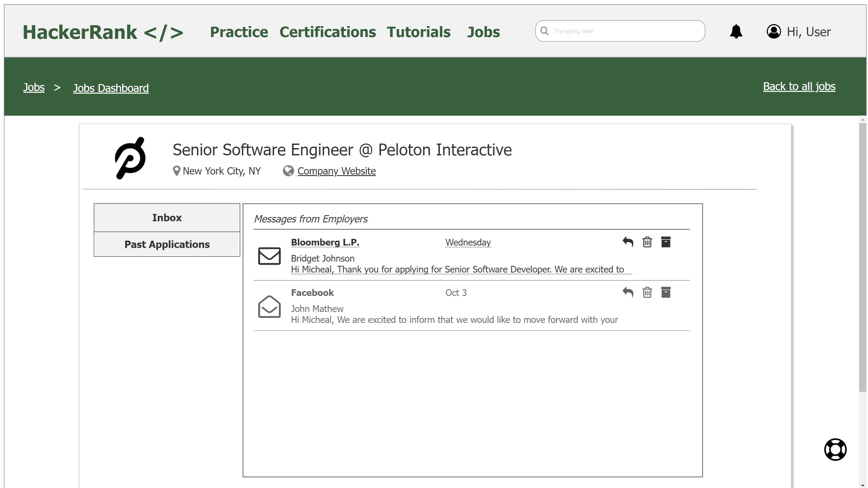Screen dimensions: 868x488
Task: Open the Practice menu item
Action: (x=239, y=32)
